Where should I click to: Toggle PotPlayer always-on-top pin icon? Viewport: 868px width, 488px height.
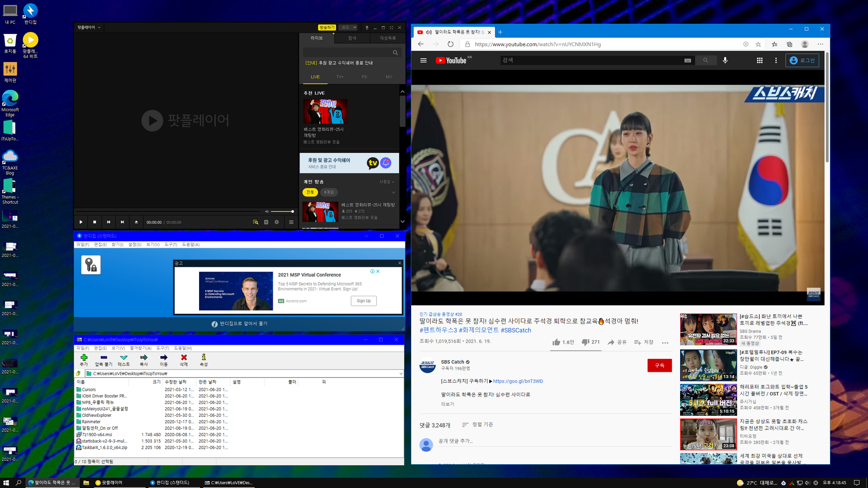pyautogui.click(x=367, y=28)
